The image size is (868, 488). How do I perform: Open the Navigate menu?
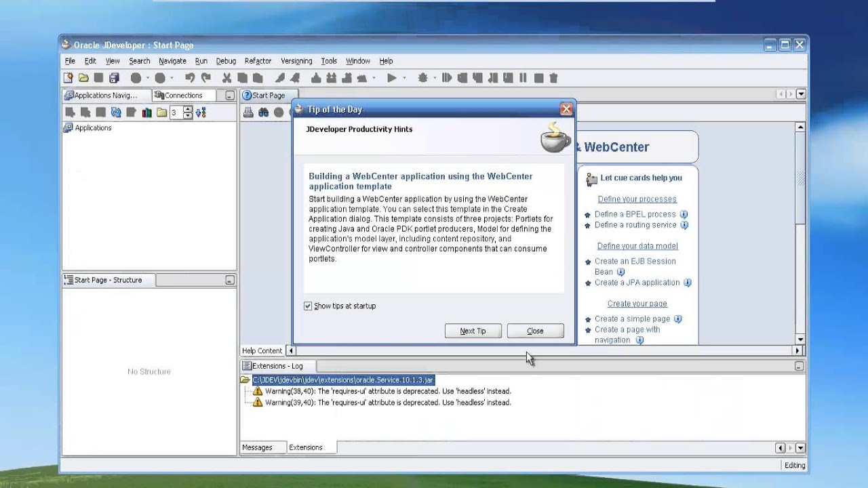[x=172, y=61]
